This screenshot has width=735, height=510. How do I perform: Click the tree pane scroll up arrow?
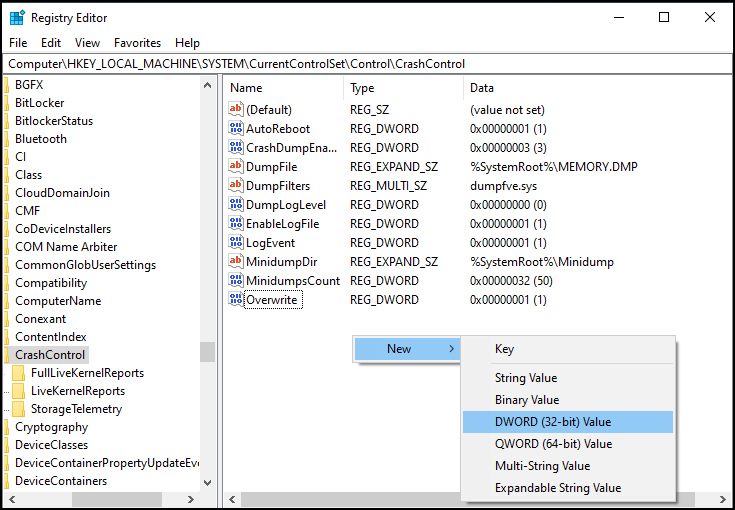click(207, 85)
